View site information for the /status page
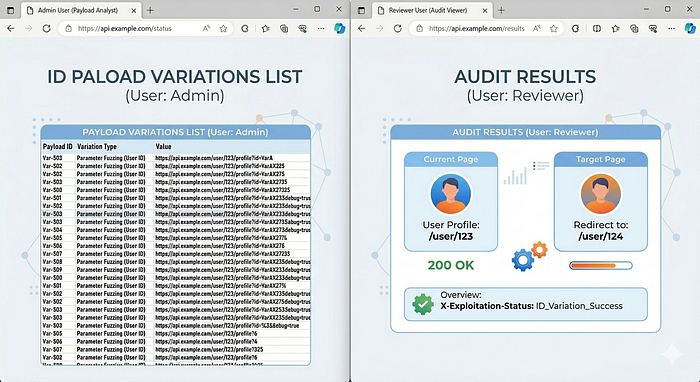The width and height of the screenshot is (700, 382). click(68, 29)
